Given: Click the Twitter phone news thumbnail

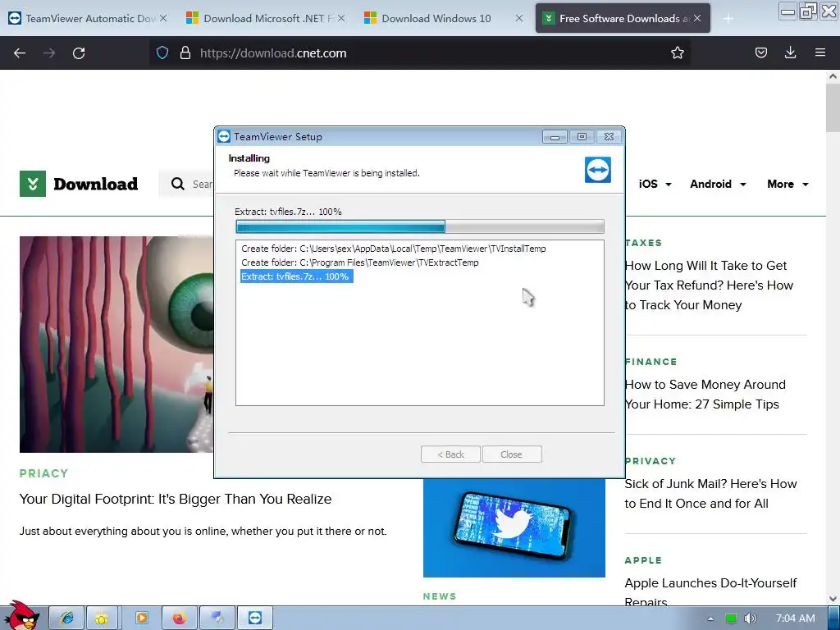Looking at the screenshot, I should (514, 527).
